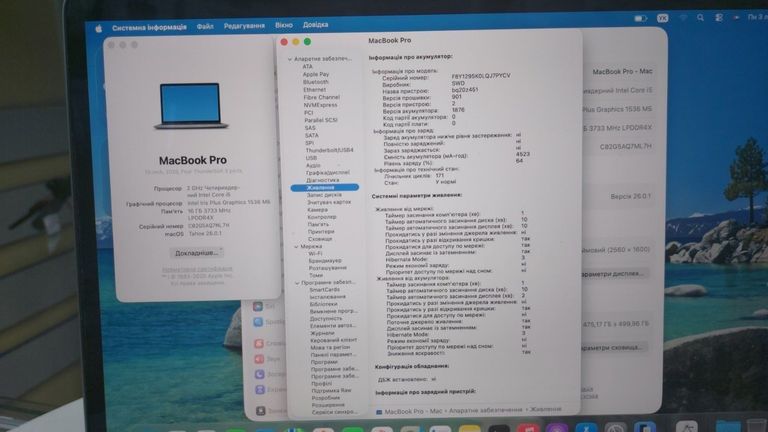Viewport: 768px width, 432px height.
Task: Click Параметри дисплея button in background window
Action: [x=612, y=274]
